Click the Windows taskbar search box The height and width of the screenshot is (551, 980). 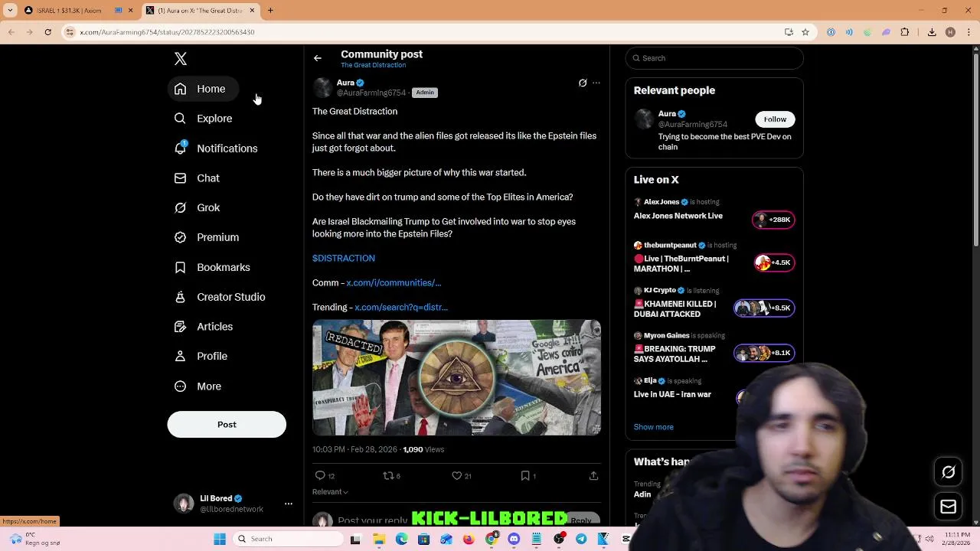(287, 540)
